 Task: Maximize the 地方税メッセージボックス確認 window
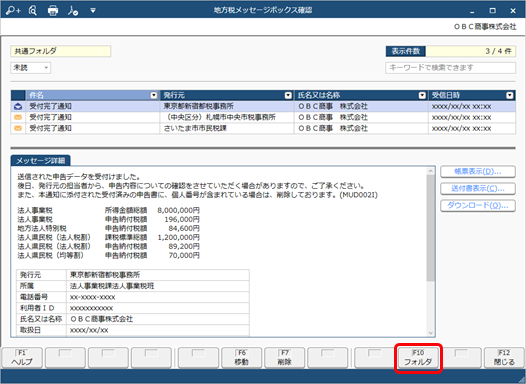pyautogui.click(x=492, y=11)
